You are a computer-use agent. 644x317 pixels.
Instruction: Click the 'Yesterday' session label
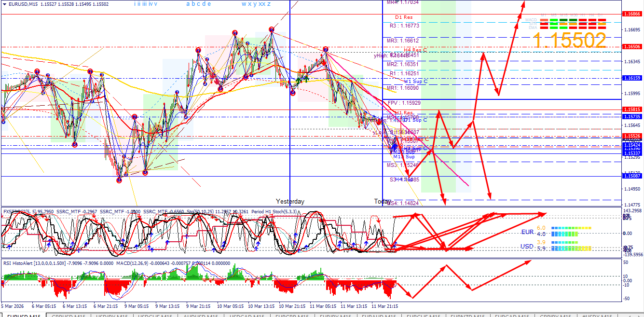pyautogui.click(x=290, y=201)
